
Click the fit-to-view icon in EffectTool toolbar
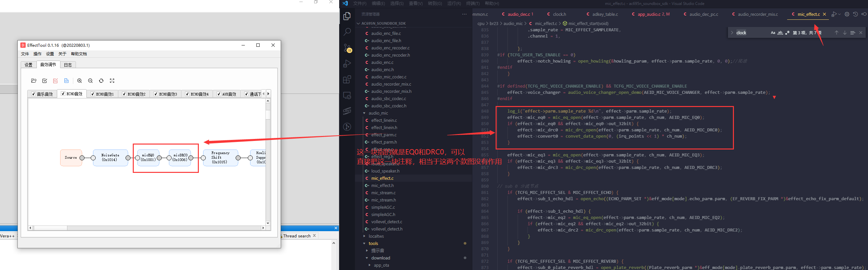click(112, 81)
